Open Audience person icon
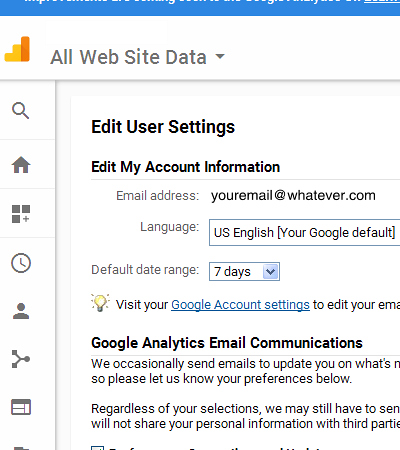Screen dimensions: 400x450 pyautogui.click(x=21, y=311)
